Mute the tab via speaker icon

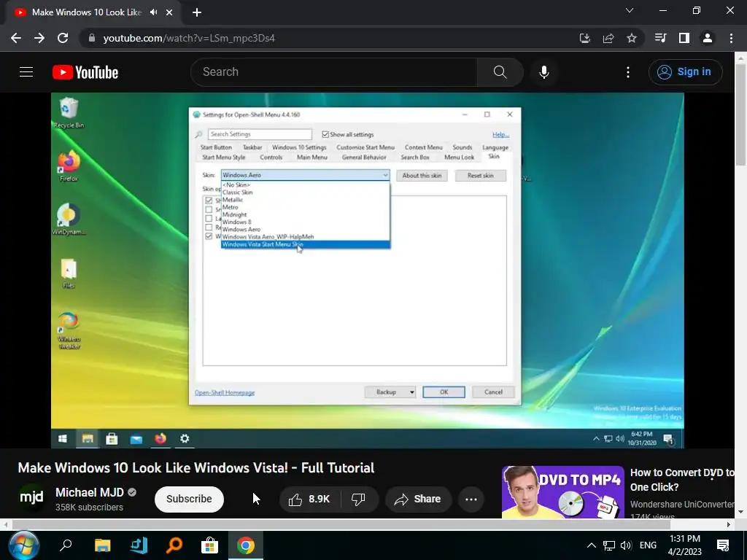pyautogui.click(x=153, y=12)
